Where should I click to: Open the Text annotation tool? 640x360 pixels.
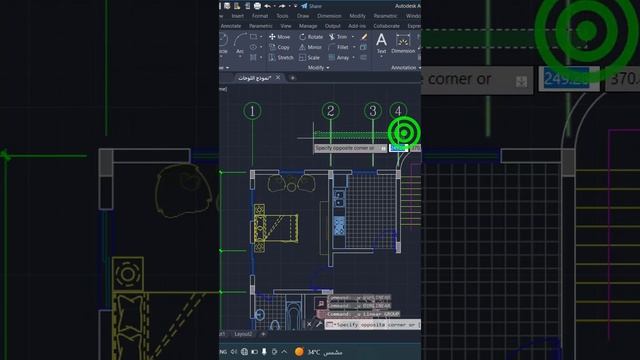click(381, 43)
